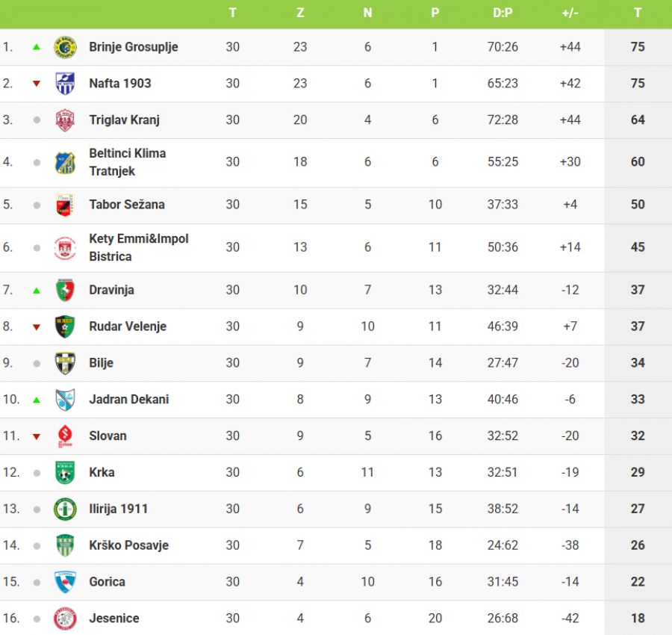This screenshot has height=635, width=672.
Task: Click the Ilirija 1911 circular badge
Action: point(65,509)
